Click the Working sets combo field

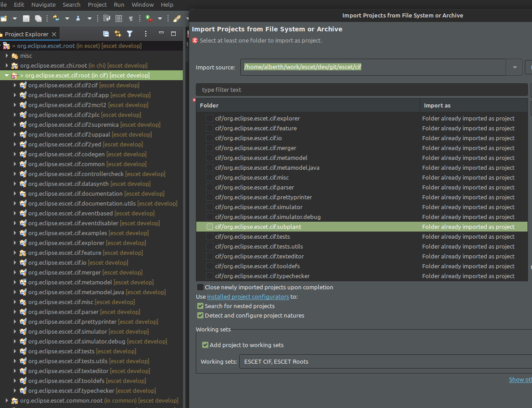click(386, 361)
